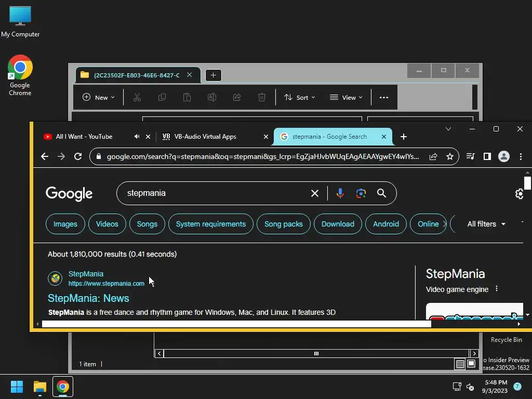Share this page from the address bar
This screenshot has height=399, width=532.
(x=433, y=156)
